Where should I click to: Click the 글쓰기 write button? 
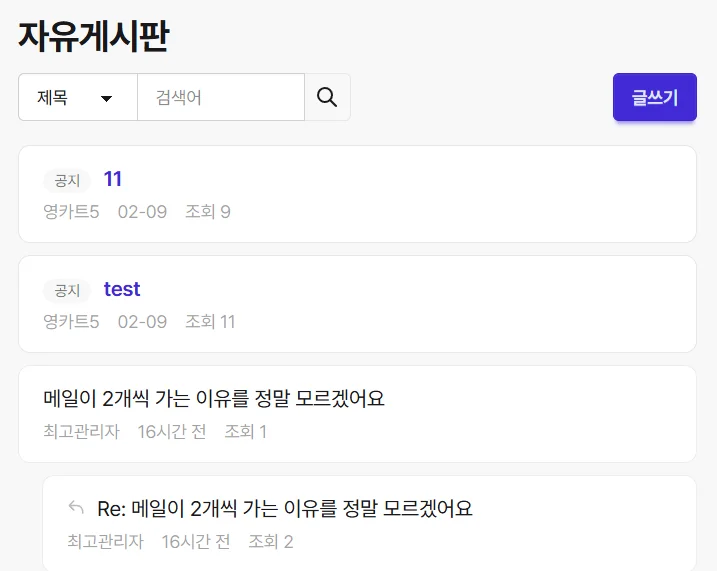tap(655, 97)
